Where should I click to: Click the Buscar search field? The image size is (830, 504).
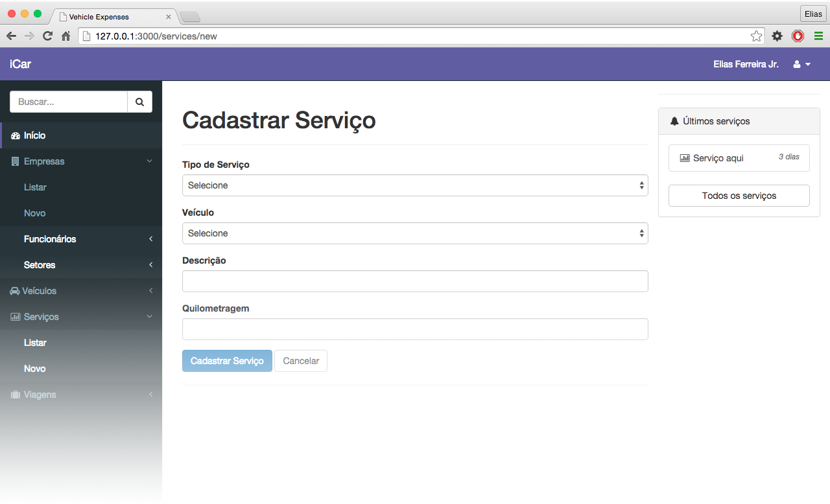(69, 102)
